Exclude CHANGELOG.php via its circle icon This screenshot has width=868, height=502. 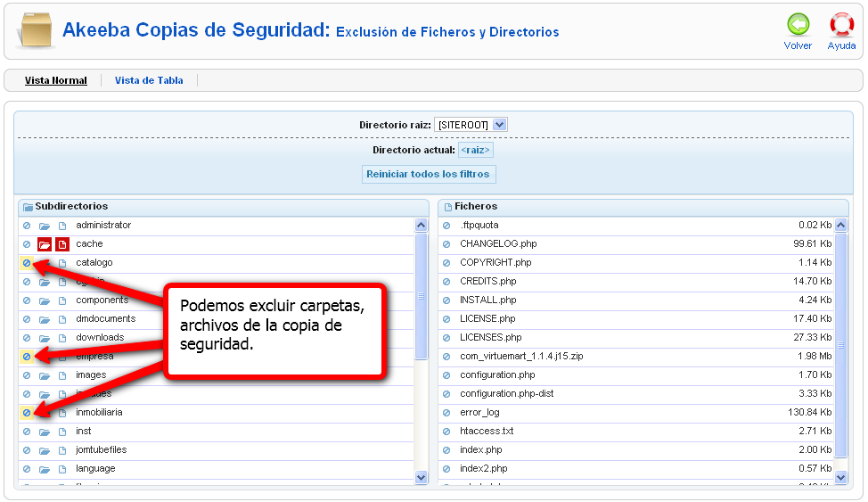pyautogui.click(x=446, y=244)
